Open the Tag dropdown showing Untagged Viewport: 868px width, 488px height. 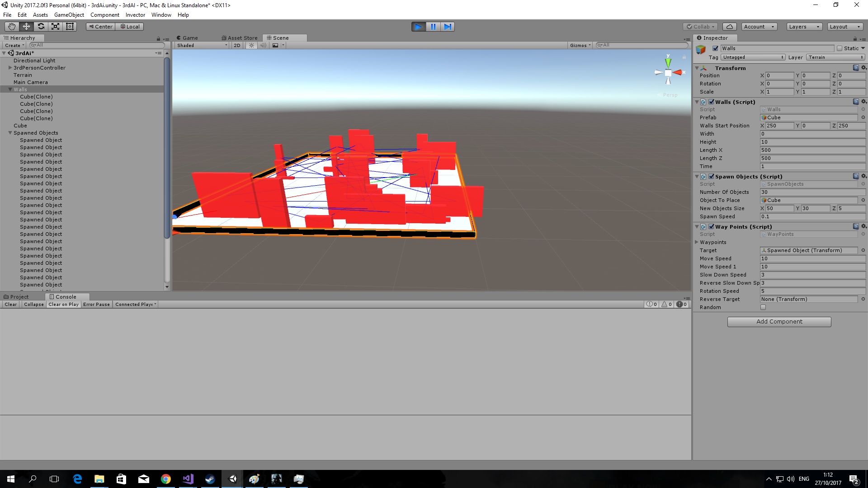point(753,57)
